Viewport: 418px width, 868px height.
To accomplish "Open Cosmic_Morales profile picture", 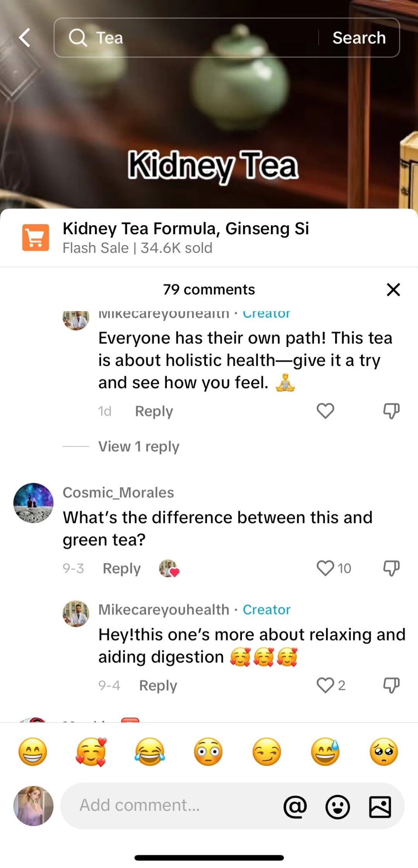I will point(33,503).
